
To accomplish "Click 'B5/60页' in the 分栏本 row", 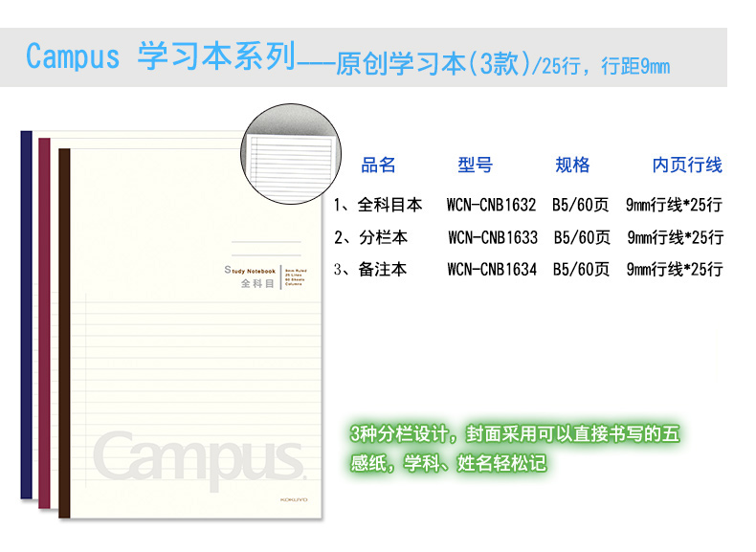I will point(582,237).
